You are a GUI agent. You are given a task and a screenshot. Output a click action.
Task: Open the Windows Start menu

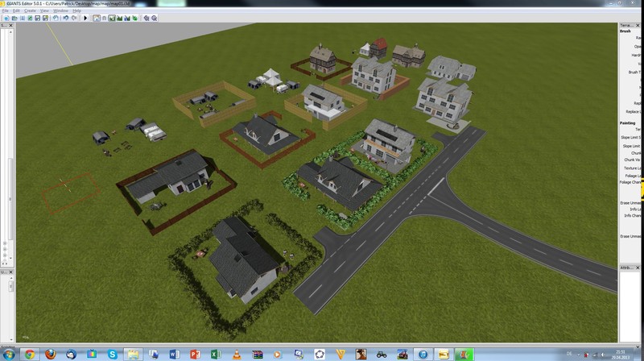(x=8, y=354)
